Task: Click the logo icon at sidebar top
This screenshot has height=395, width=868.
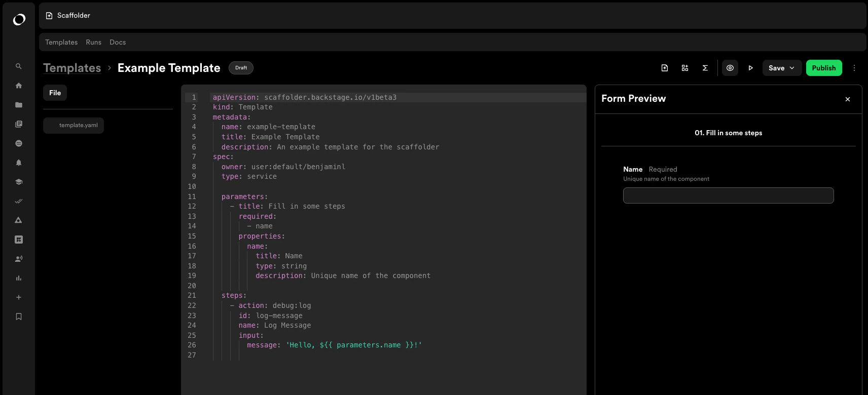Action: tap(19, 20)
